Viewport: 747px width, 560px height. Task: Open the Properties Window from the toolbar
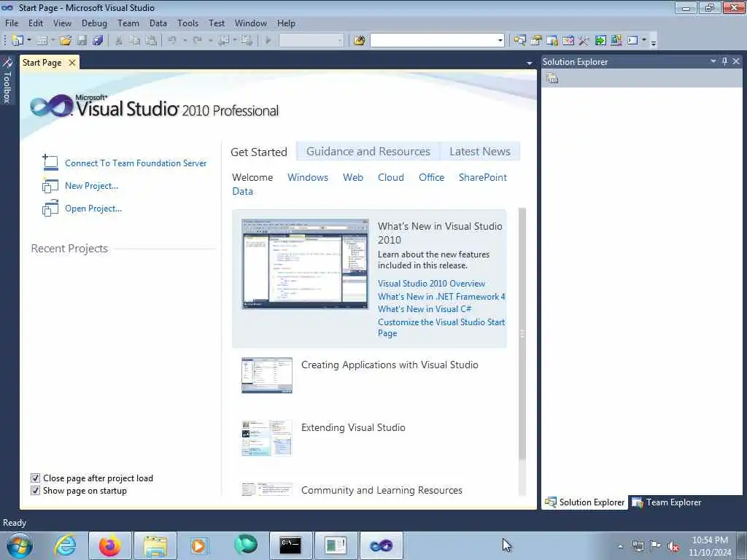[x=536, y=41]
